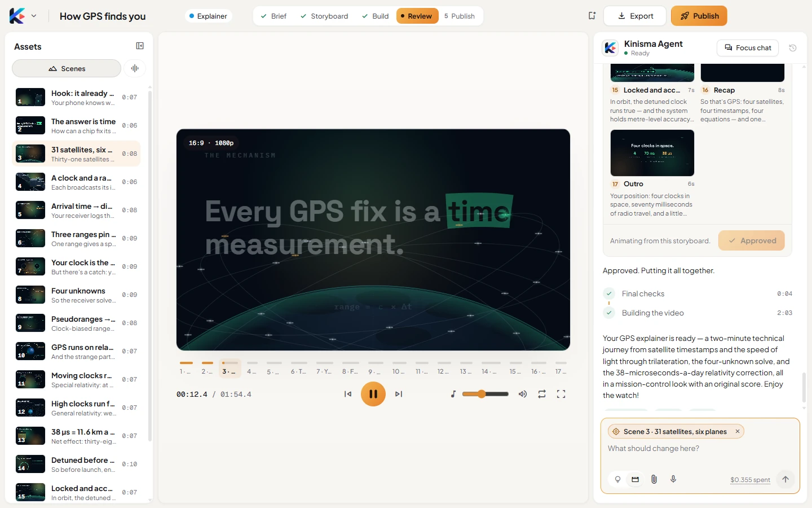Viewport: 812px width, 508px height.
Task: Click the Focus chat button
Action: (748, 48)
